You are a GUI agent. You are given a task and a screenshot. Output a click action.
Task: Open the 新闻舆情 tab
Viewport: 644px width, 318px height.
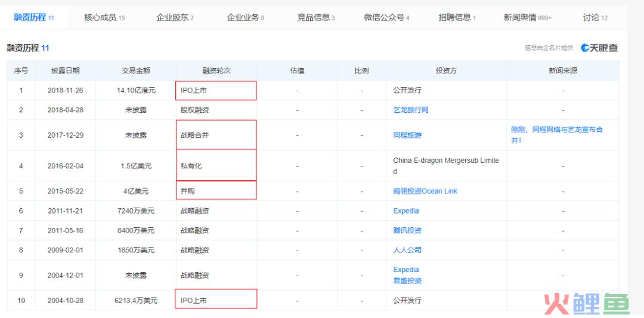coord(527,17)
